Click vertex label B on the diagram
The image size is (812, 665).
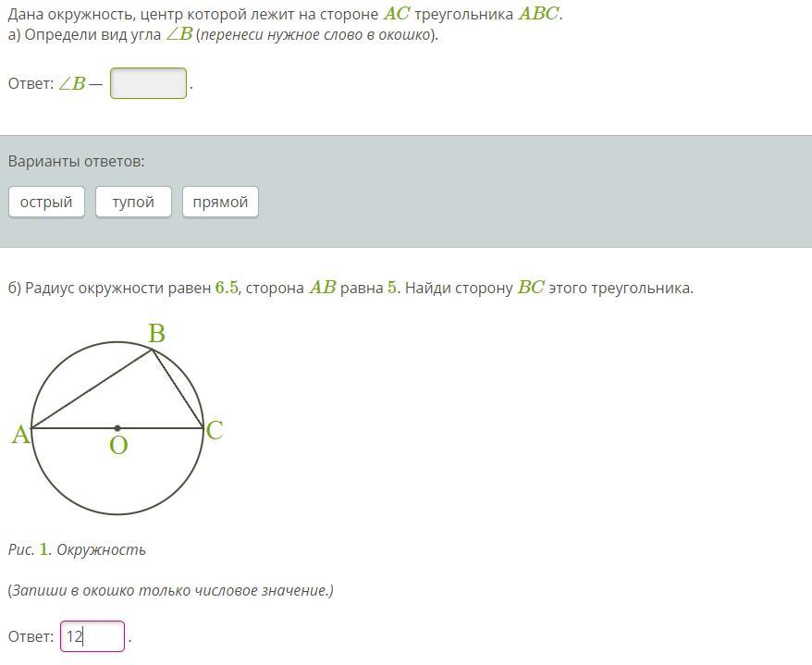156,333
